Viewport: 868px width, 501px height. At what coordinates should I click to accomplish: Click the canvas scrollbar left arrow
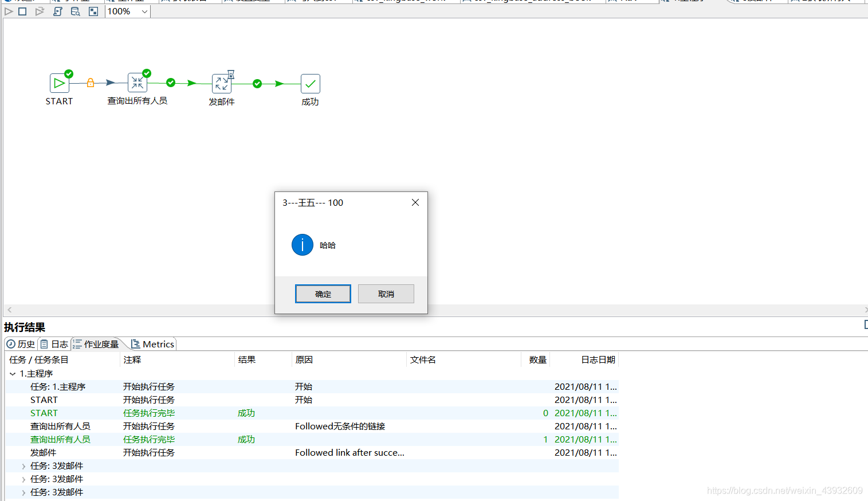click(x=9, y=310)
